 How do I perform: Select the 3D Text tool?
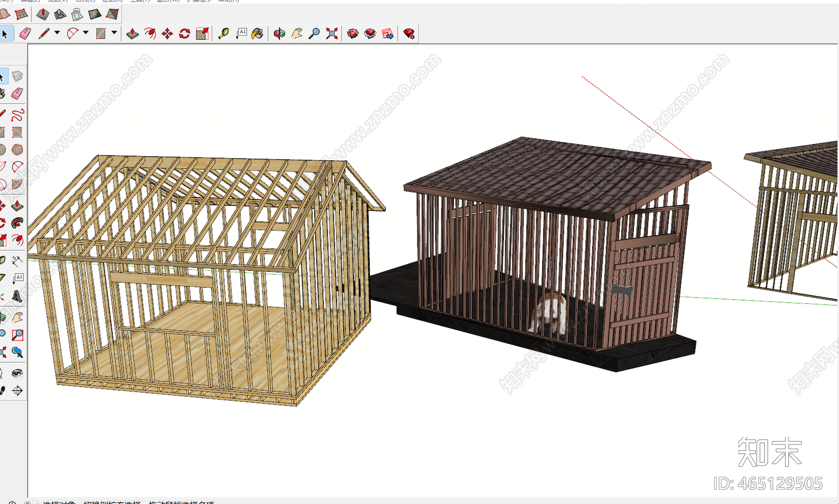17,296
